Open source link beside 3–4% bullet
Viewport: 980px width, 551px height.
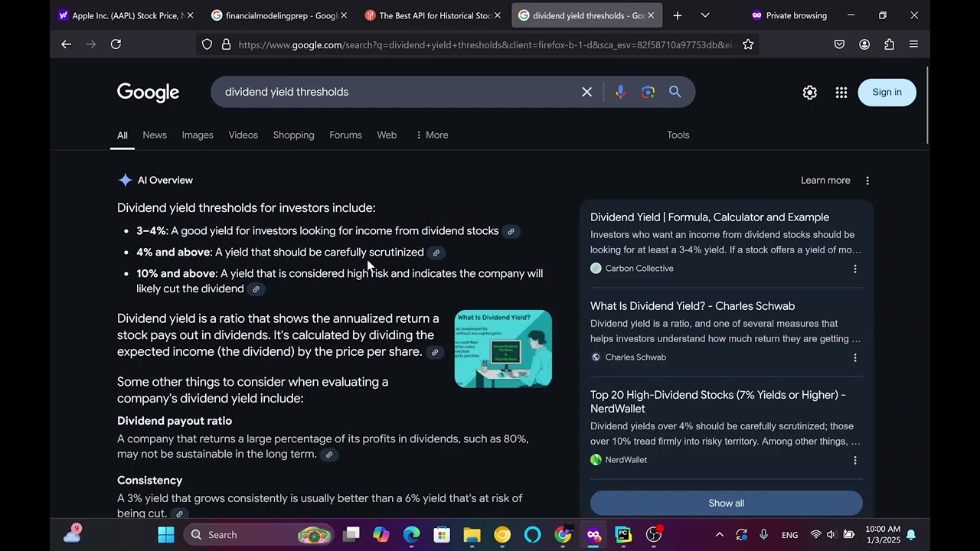pos(511,231)
